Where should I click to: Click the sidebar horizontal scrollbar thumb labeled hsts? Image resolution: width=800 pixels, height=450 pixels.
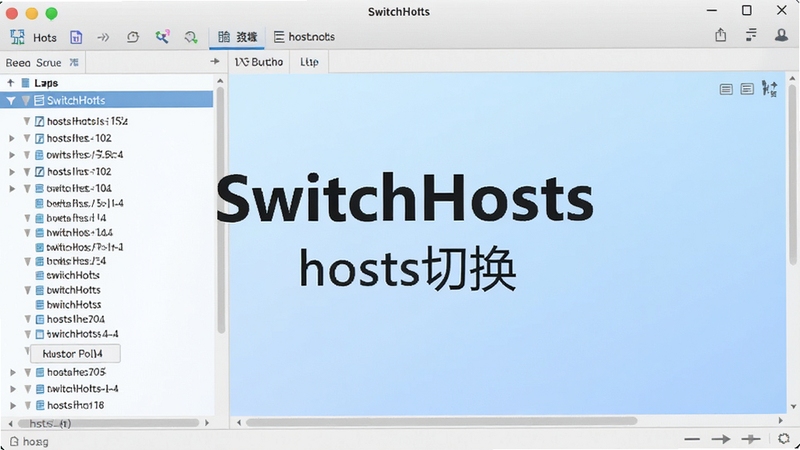click(x=108, y=423)
